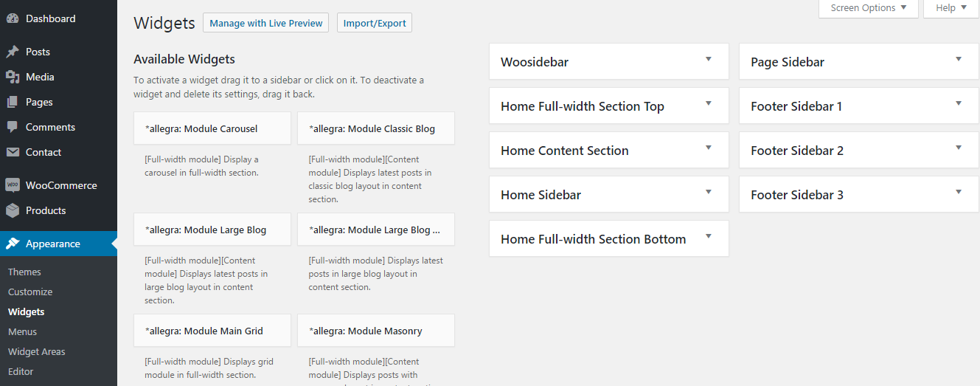Click the Media icon in sidebar
Screen dimensions: 980x386
[13, 77]
